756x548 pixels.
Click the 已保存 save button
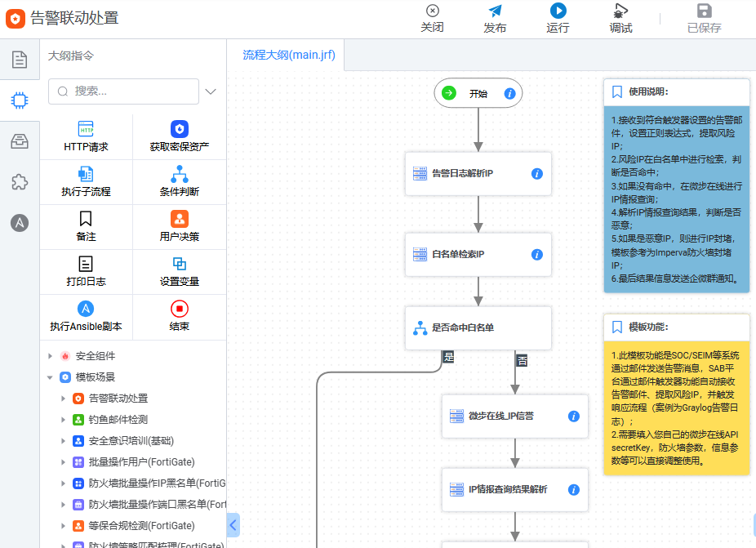click(704, 18)
